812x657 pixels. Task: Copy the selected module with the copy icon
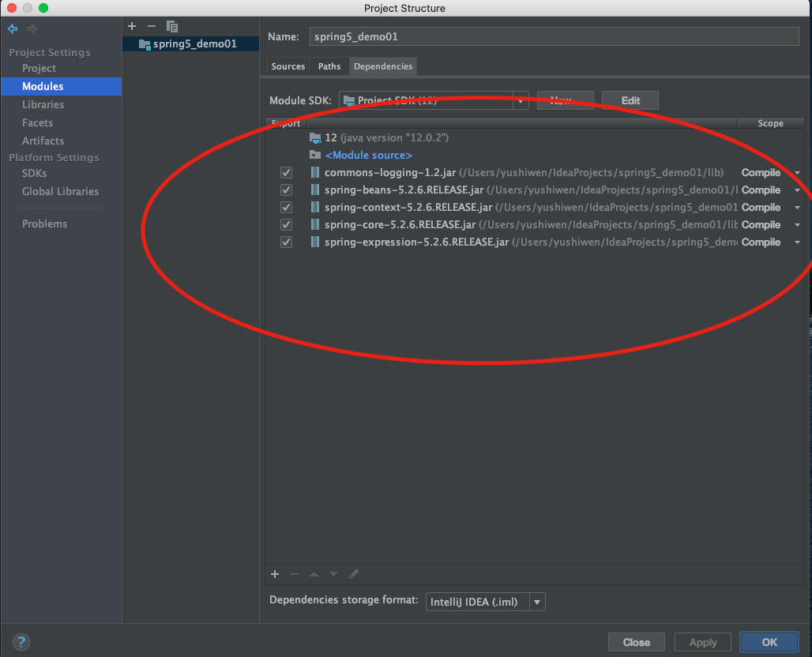[172, 26]
